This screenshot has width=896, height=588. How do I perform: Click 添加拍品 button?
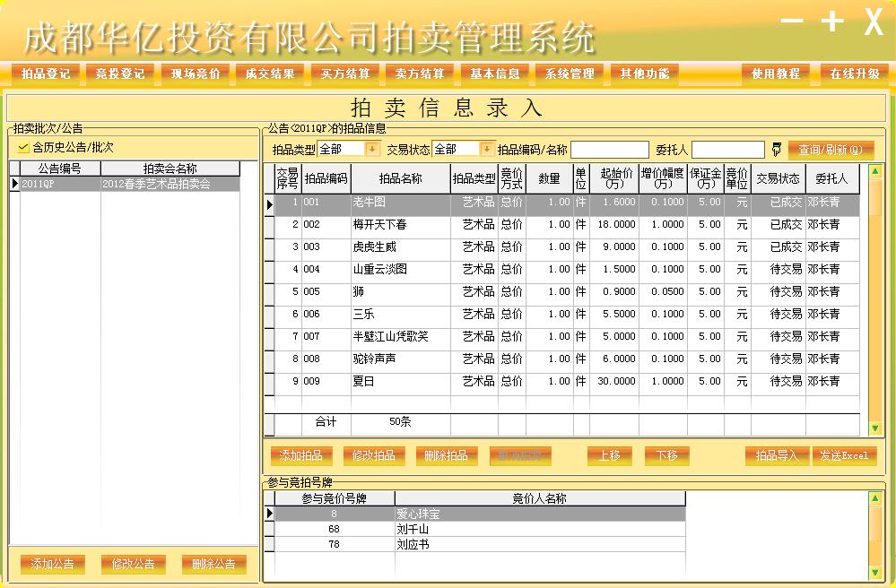point(301,455)
